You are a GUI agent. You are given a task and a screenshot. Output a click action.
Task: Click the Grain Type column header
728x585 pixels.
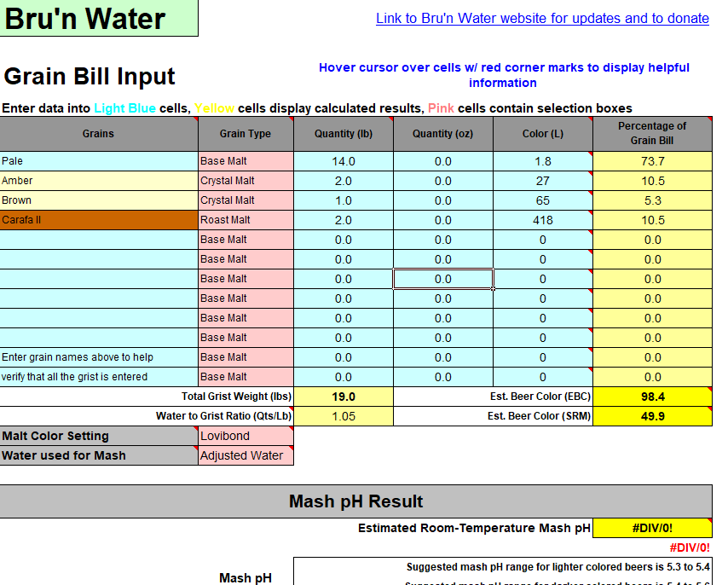(246, 134)
